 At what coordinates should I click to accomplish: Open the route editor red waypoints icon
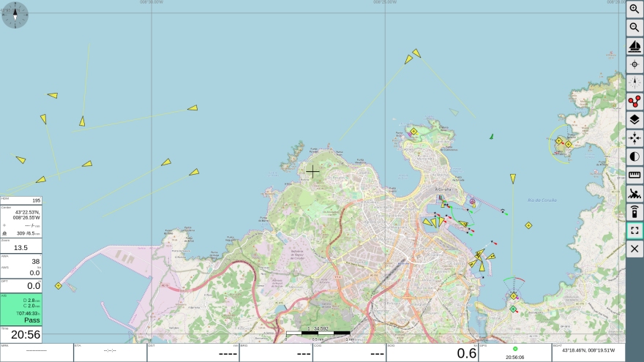click(634, 101)
